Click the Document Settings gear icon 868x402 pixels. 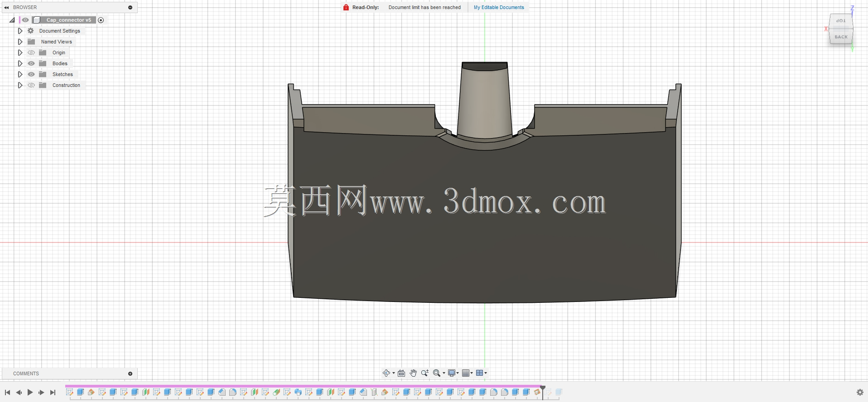(31, 31)
